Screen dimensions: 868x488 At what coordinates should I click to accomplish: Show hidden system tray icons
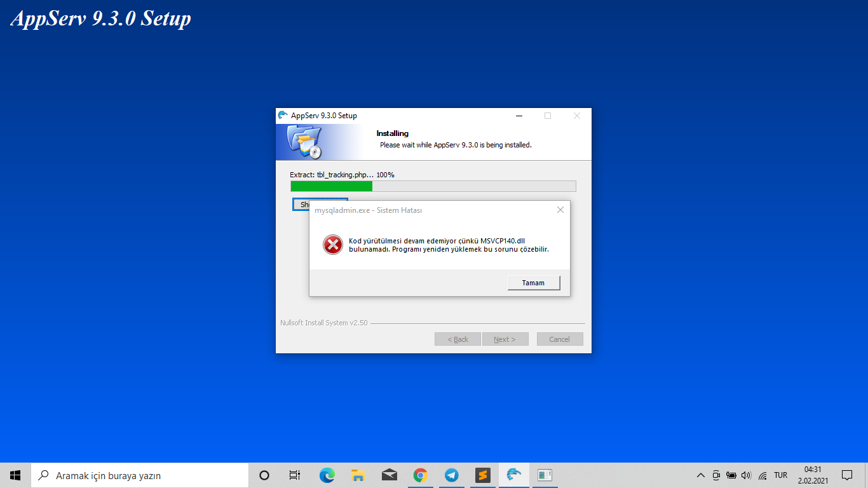pyautogui.click(x=701, y=475)
